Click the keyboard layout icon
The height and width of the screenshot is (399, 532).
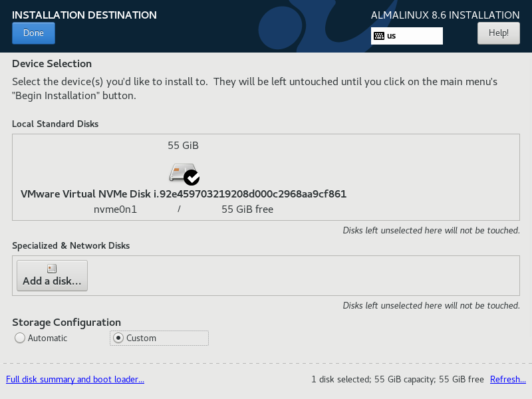[379, 36]
